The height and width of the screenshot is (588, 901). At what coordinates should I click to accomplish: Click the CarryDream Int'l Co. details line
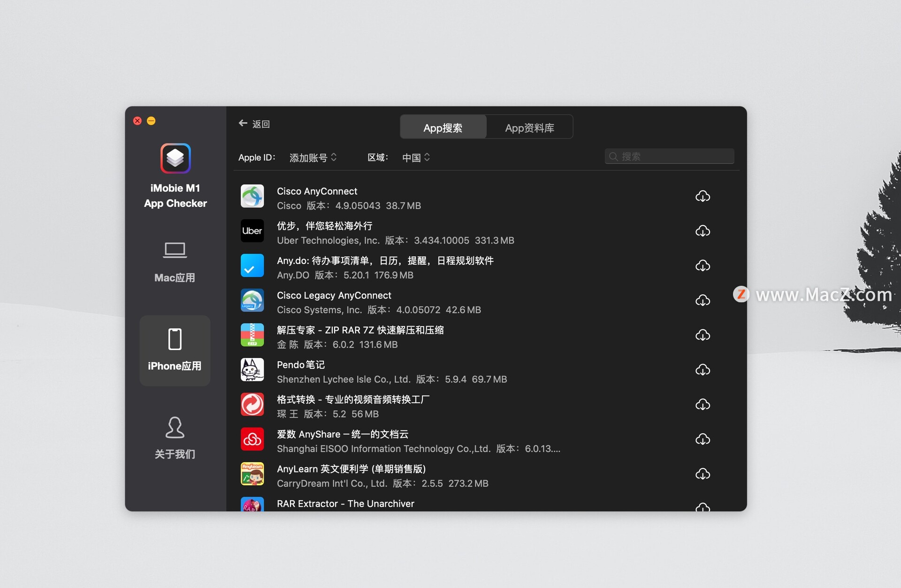click(x=382, y=483)
